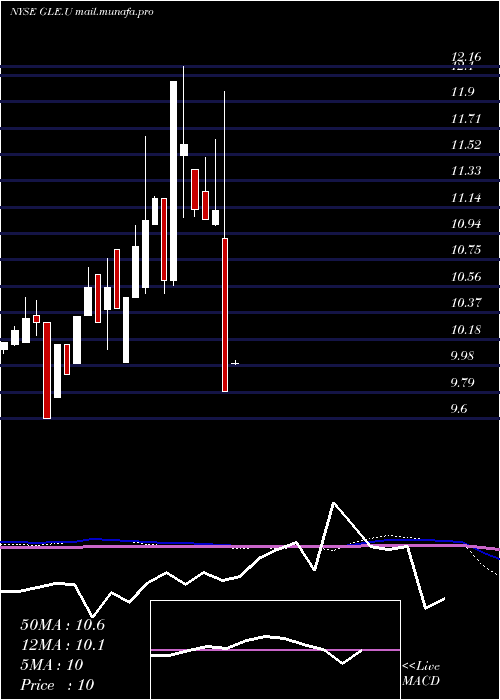Click the '50MA : 10.6' indicator text

62,625
